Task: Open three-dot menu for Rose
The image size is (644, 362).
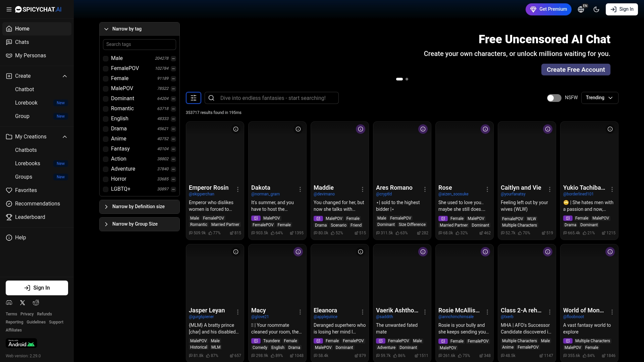Action: tap(487, 189)
